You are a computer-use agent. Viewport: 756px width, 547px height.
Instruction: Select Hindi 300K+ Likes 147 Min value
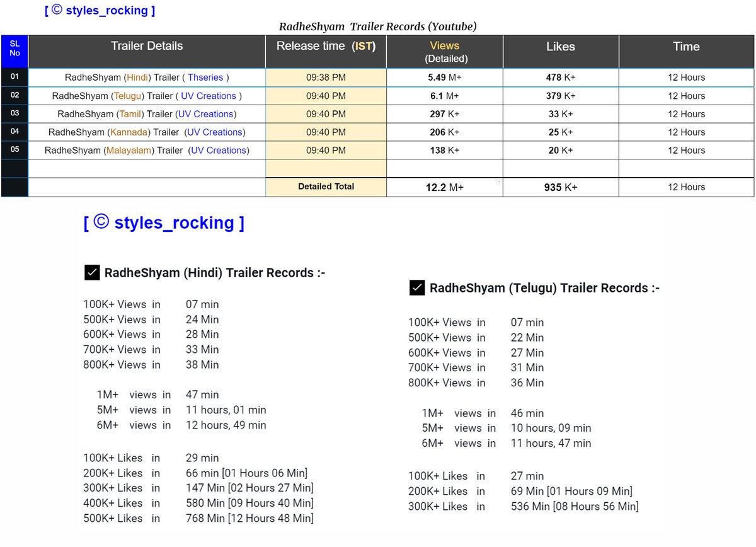click(x=249, y=488)
